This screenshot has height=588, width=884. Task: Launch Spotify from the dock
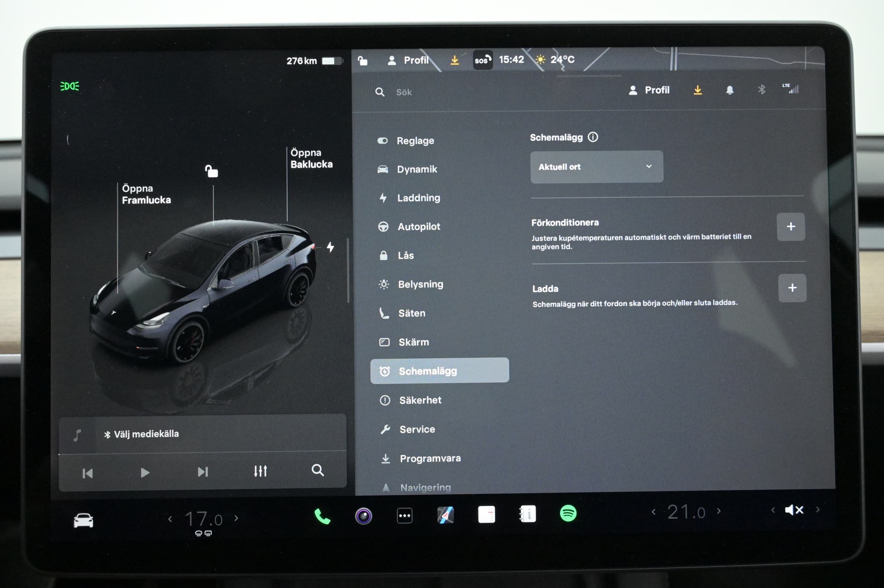point(568,513)
